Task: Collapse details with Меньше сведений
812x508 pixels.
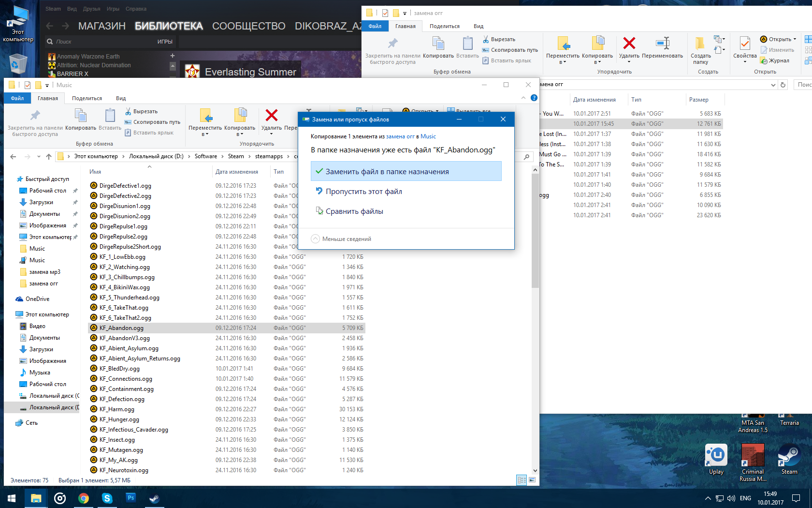Action: (x=341, y=239)
